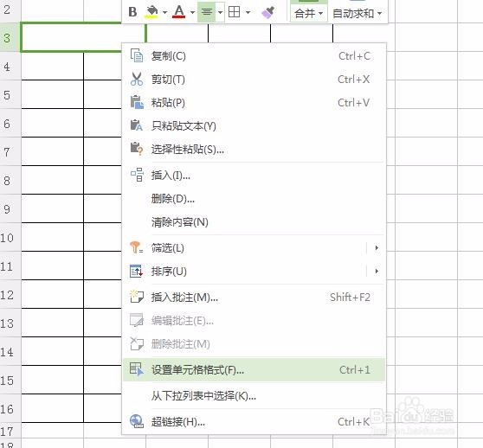Open 设置单元格格式(F)... dialog

click(x=254, y=369)
